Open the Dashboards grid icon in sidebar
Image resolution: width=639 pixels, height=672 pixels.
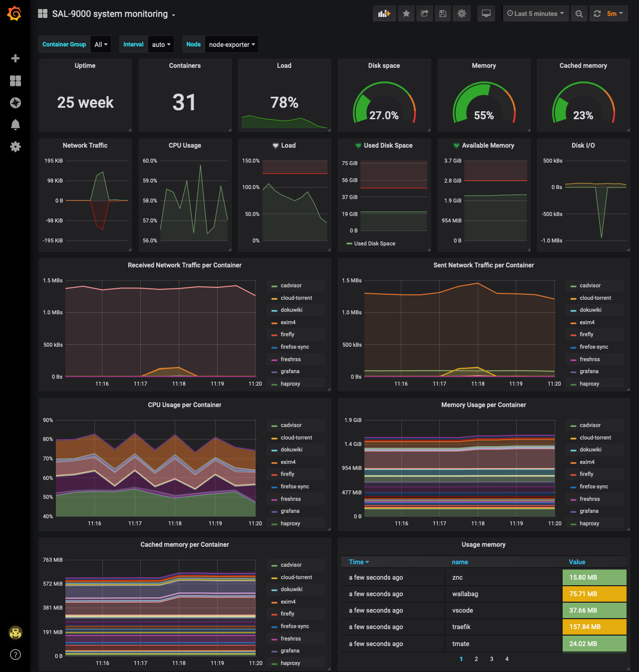pos(15,81)
